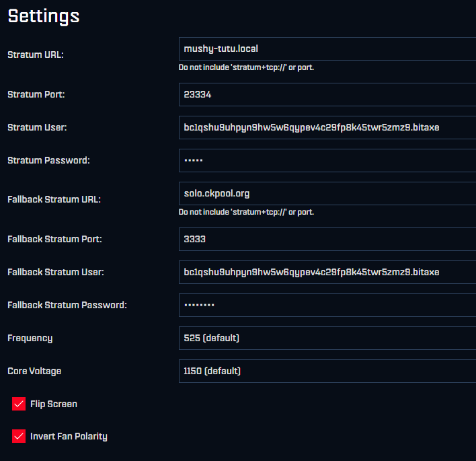Click the Settings page heading
This screenshot has height=461, width=476.
click(x=44, y=16)
